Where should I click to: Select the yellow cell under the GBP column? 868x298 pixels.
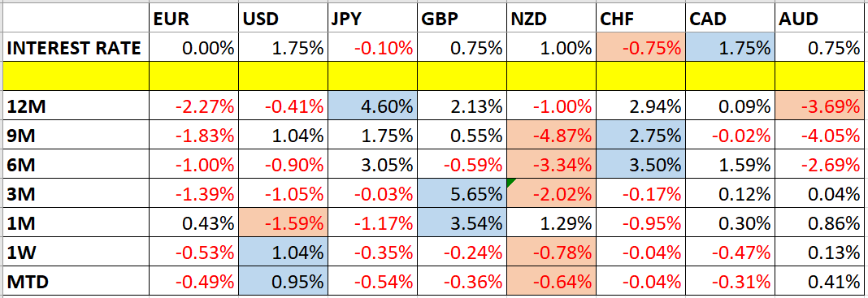coord(462,76)
